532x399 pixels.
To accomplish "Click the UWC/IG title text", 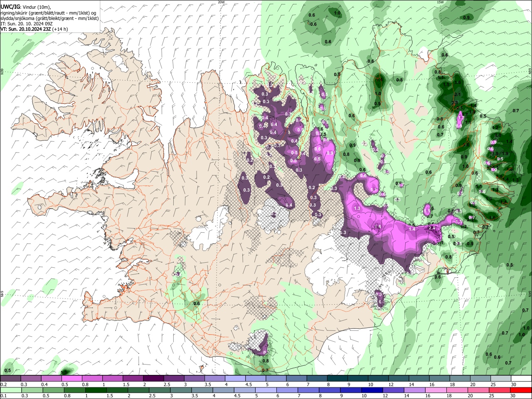I will coord(10,7).
